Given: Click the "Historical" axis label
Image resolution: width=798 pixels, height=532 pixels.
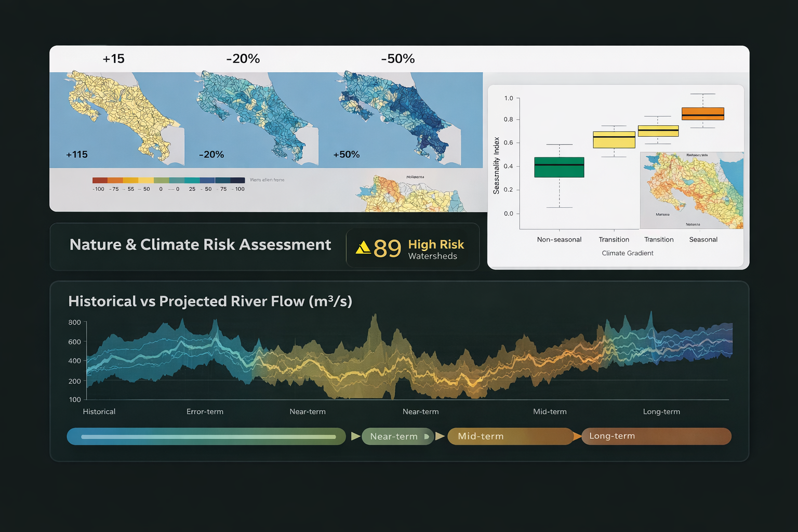Looking at the screenshot, I should pyautogui.click(x=98, y=411).
